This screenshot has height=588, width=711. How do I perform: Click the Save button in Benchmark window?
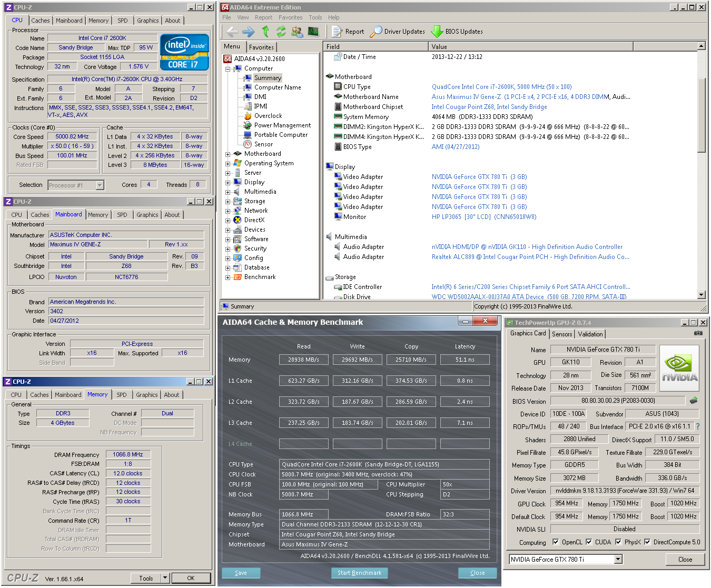241,573
